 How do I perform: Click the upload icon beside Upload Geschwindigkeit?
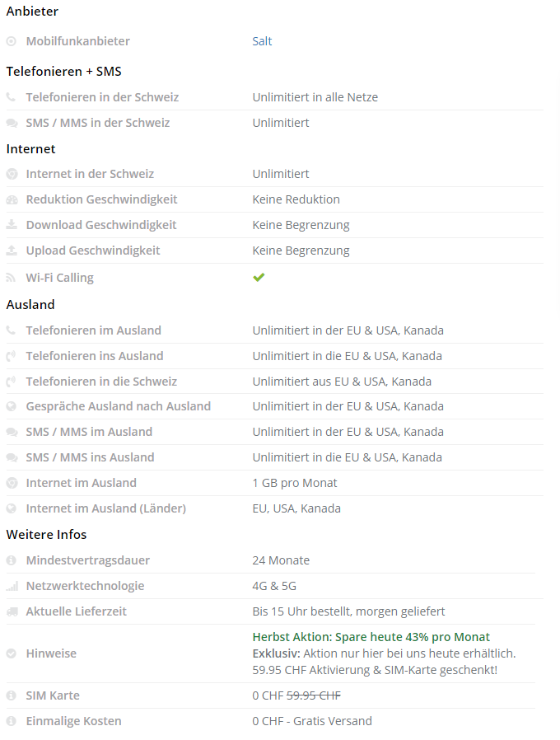[12, 251]
